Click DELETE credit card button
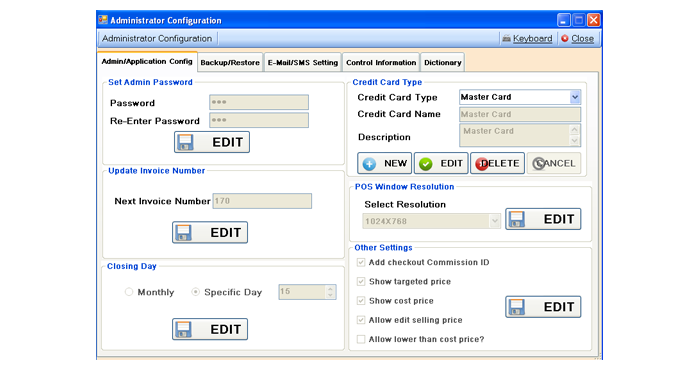Image resolution: width=700 pixels, height=371 pixels. click(497, 163)
